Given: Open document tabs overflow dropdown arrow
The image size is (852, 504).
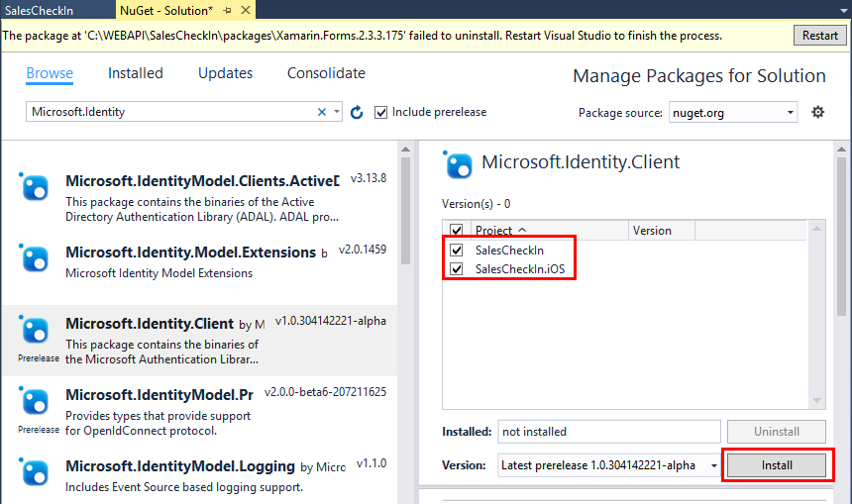Looking at the screenshot, I should 843,10.
